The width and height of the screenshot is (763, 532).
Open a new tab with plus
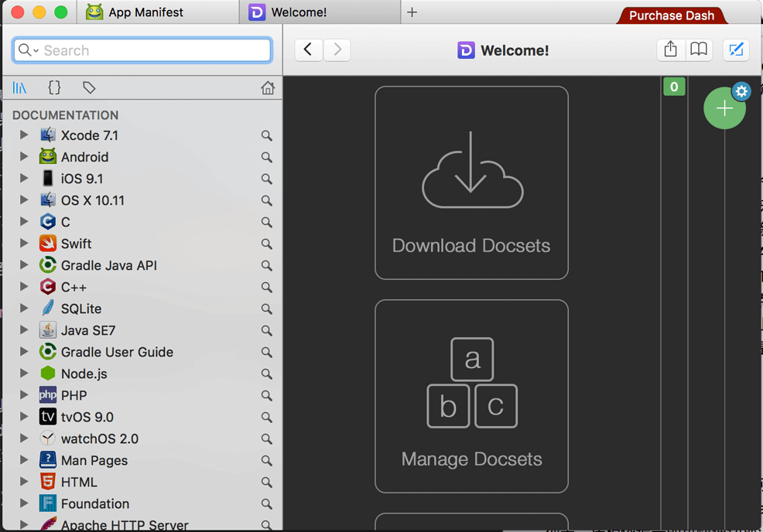412,12
